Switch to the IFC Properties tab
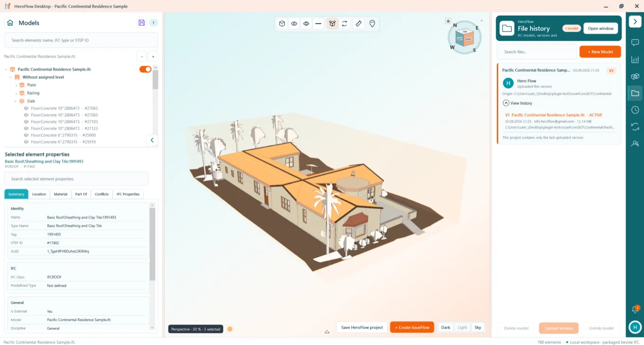The width and height of the screenshot is (644, 345). (128, 194)
